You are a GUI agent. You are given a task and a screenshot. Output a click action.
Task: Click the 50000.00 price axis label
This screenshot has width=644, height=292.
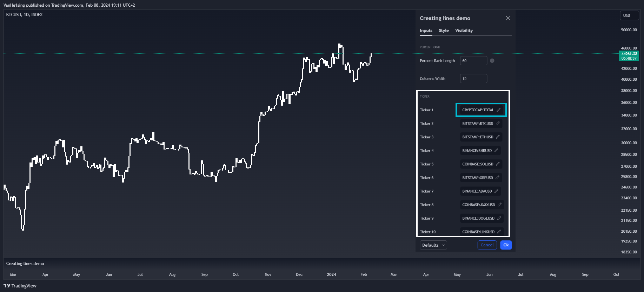[x=629, y=30]
